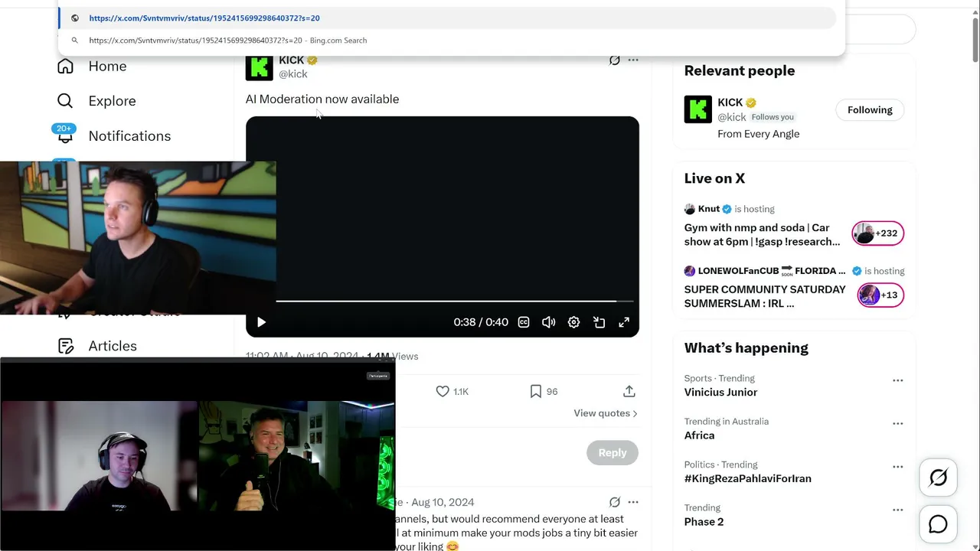This screenshot has height=551, width=980.
Task: Open the Explore magnifier icon
Action: 65,101
